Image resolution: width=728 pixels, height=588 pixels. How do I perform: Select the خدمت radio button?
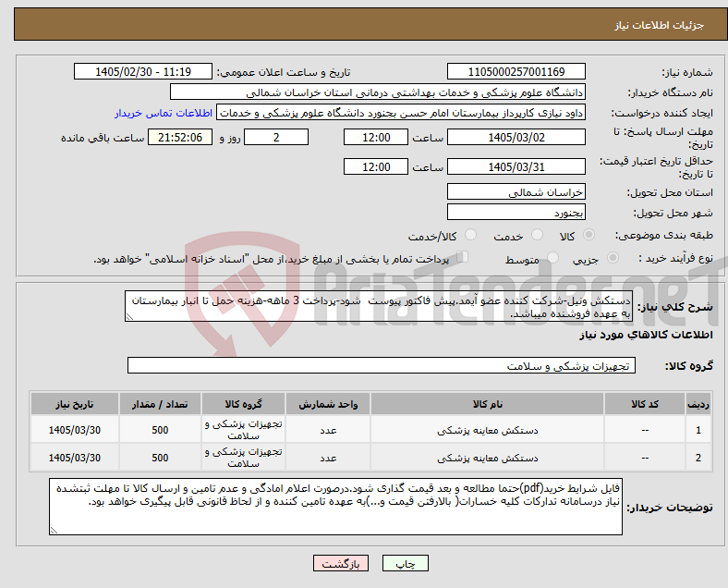[x=537, y=235]
